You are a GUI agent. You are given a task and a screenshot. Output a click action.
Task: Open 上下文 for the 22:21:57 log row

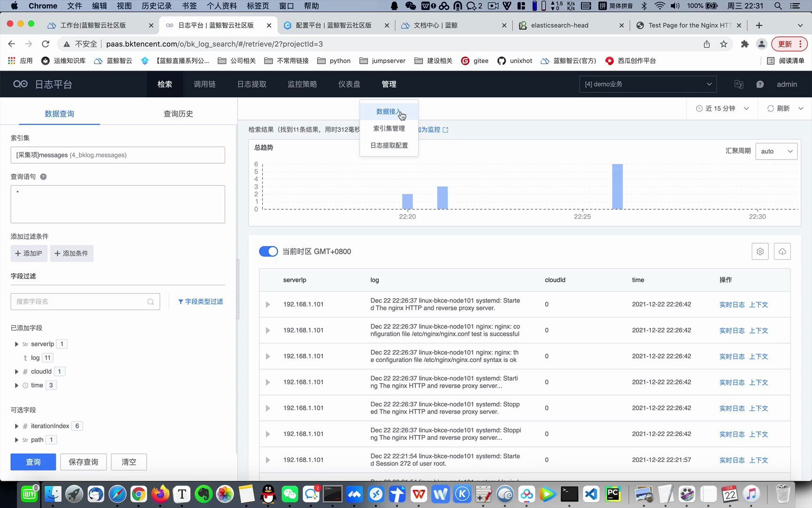[758, 460]
